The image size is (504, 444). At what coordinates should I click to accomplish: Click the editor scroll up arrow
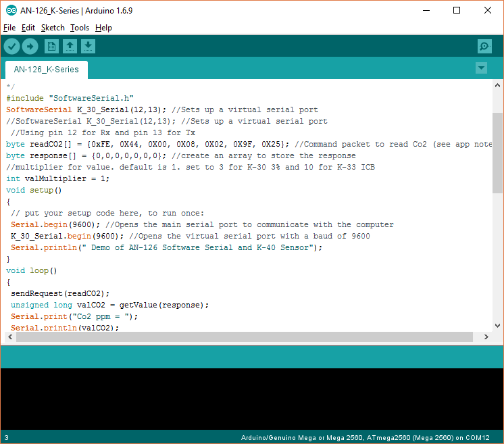pos(497,86)
